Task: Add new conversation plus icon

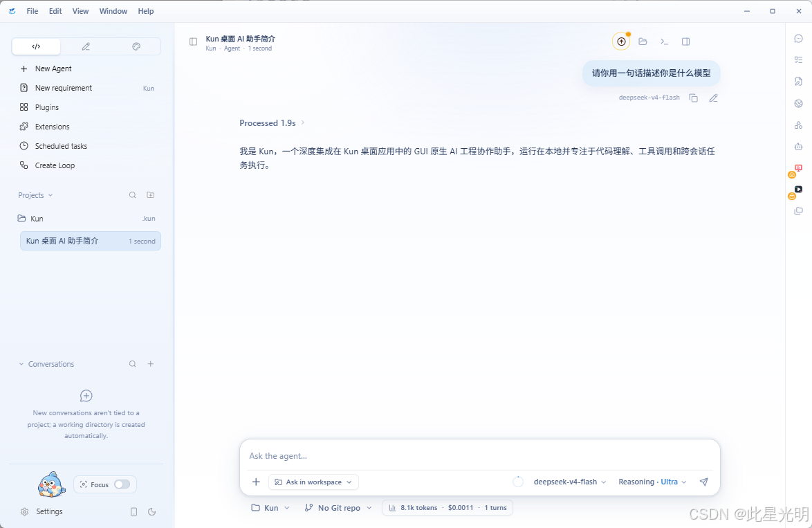Action: tap(151, 364)
